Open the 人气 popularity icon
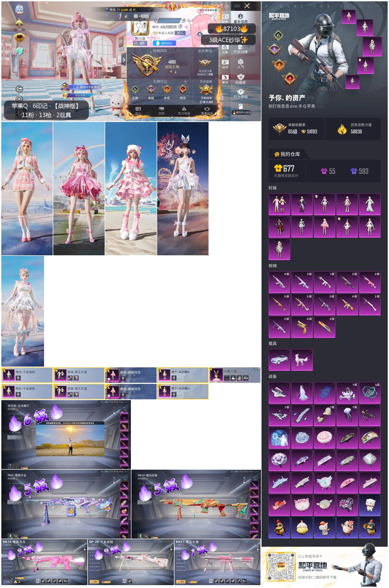Image resolution: width=389 pixels, height=588 pixels. point(240,62)
